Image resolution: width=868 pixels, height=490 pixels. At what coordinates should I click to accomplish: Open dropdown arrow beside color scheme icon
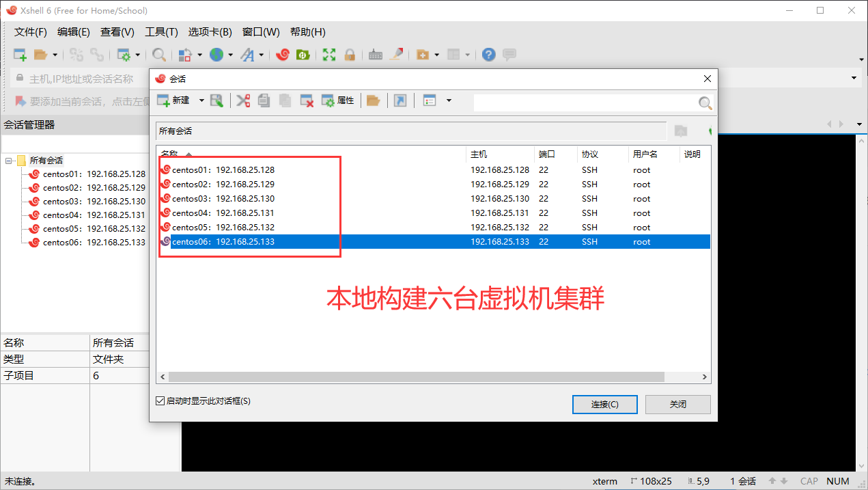[200, 55]
